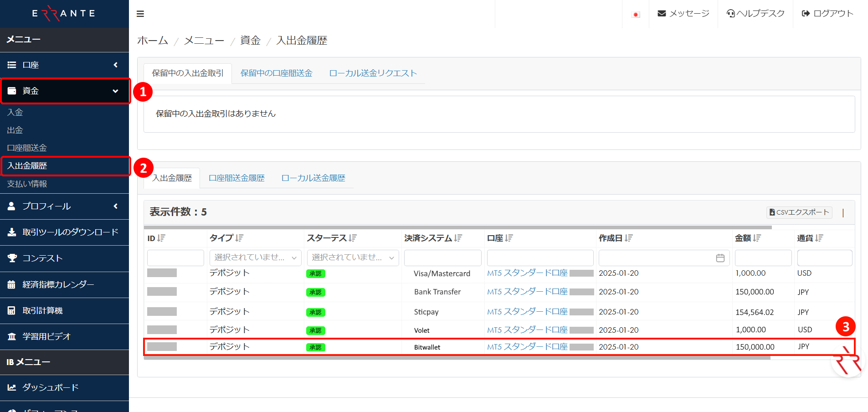Open the ダッシュボード dashboard chart icon

tap(12, 387)
